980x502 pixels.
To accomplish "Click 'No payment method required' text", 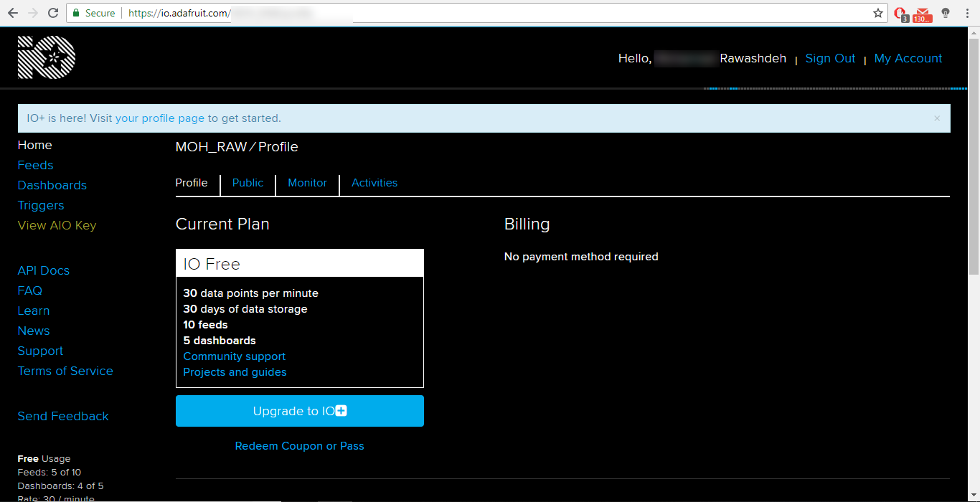I will 581,257.
